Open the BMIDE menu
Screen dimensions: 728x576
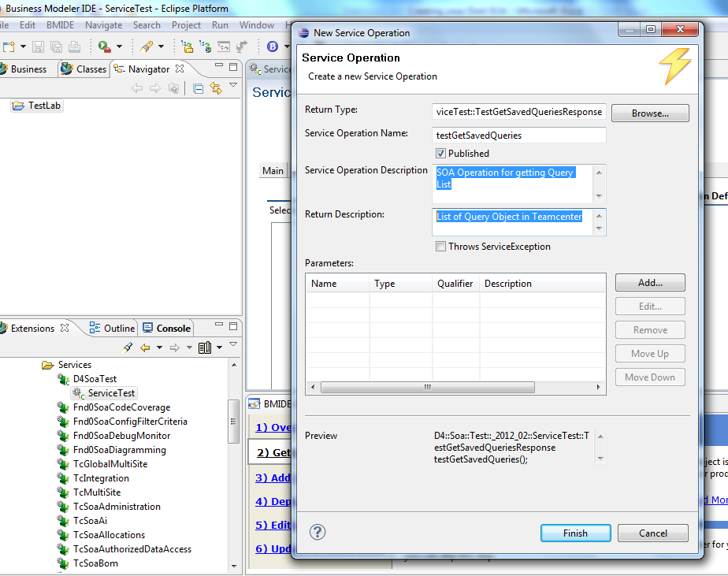click(x=60, y=25)
